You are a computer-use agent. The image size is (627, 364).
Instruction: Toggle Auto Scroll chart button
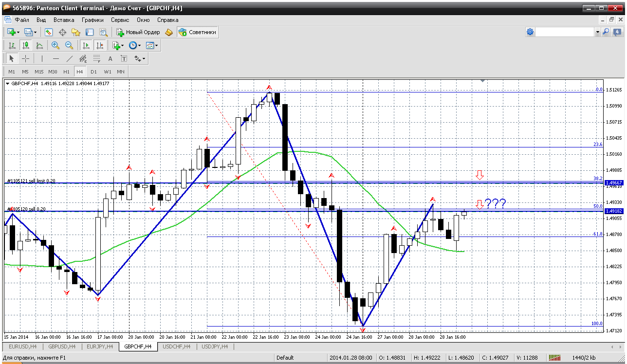pos(86,45)
